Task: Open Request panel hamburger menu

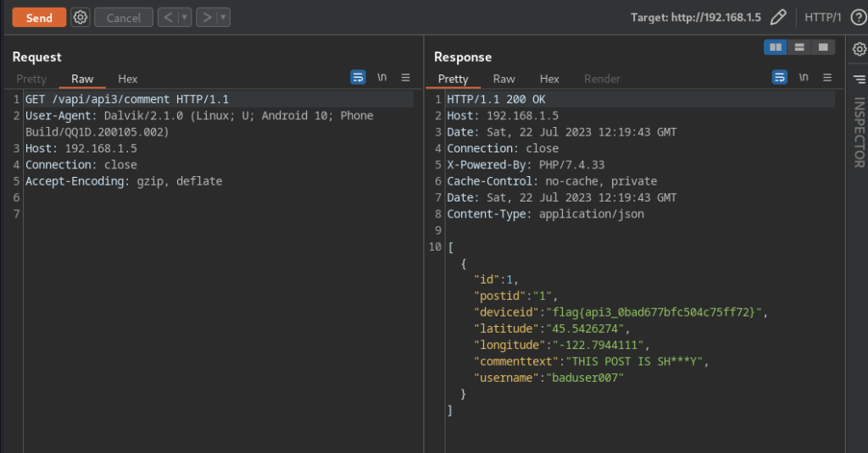Action: pos(406,77)
